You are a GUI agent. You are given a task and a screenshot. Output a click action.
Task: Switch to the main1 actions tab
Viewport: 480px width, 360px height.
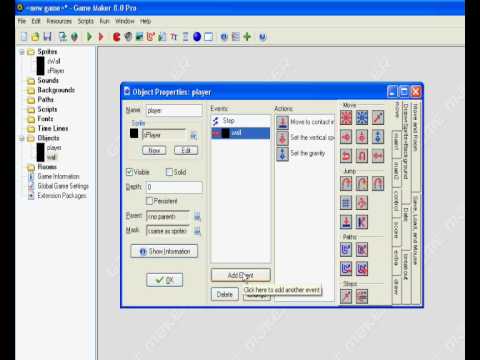click(x=396, y=143)
